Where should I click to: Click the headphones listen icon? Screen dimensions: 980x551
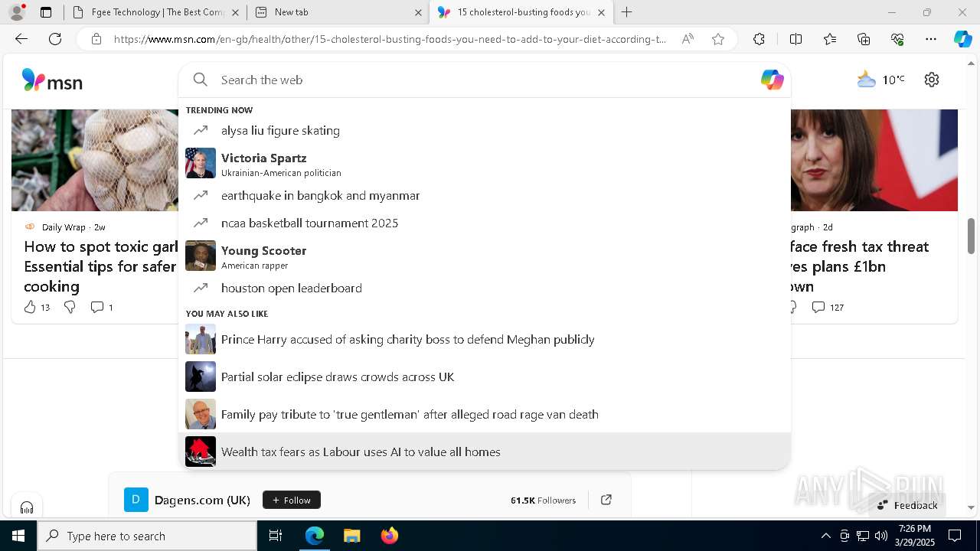click(x=27, y=507)
